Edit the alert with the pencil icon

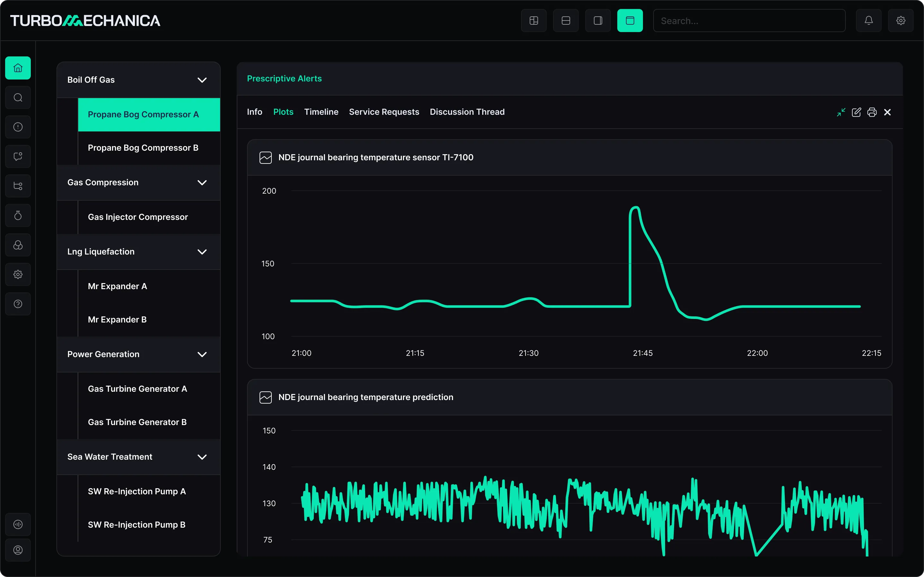(x=856, y=112)
